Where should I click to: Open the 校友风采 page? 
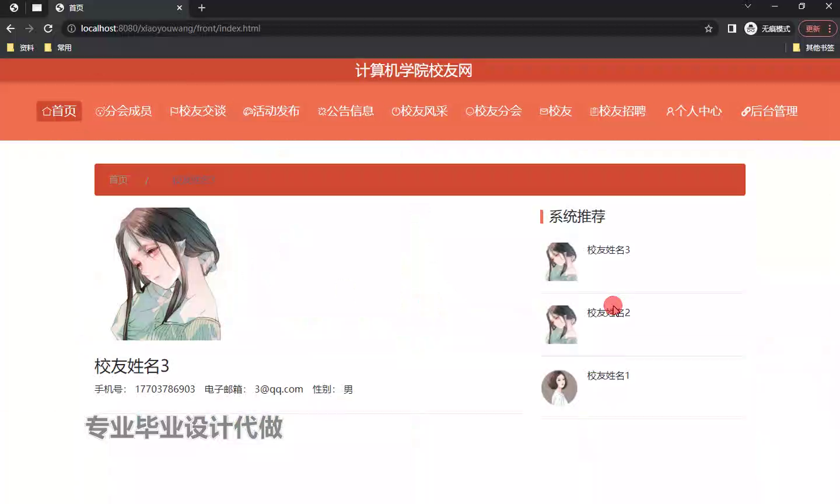pos(420,111)
